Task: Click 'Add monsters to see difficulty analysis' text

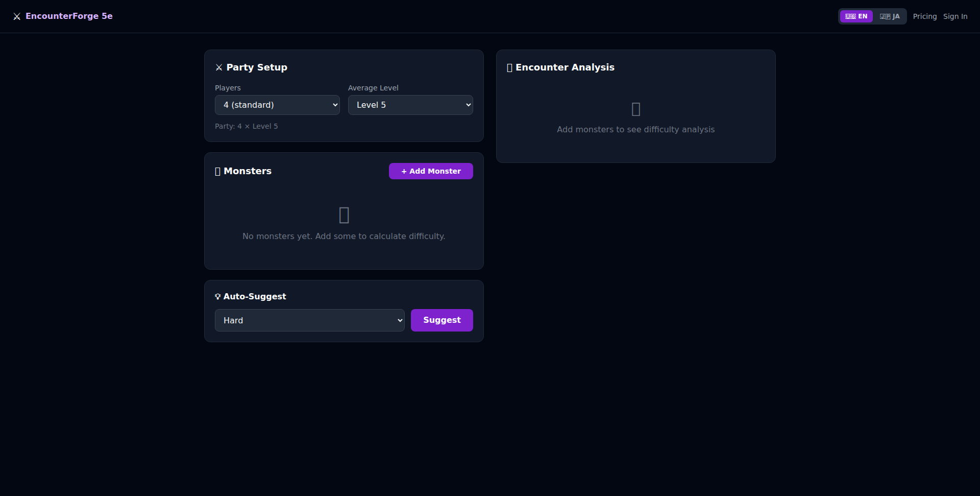Action: 635,129
